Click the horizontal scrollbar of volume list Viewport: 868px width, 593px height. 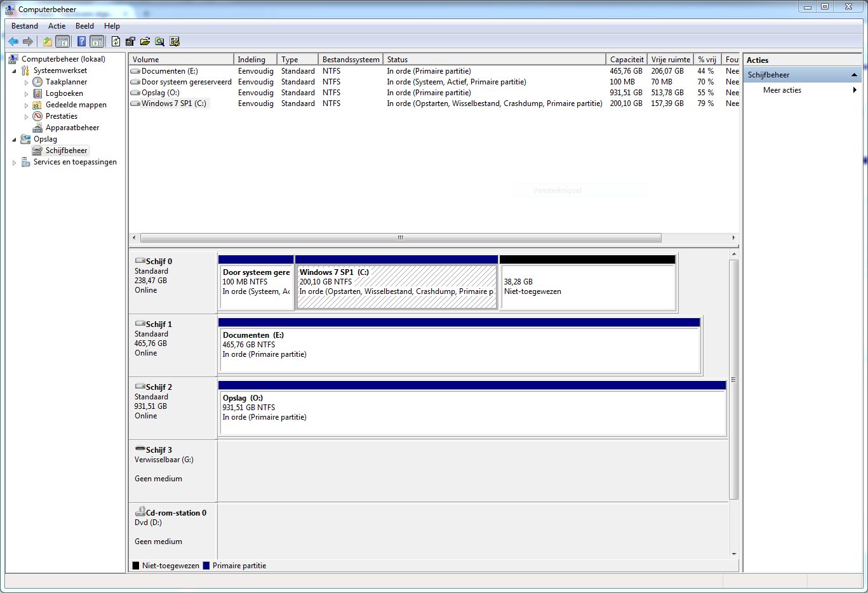400,238
